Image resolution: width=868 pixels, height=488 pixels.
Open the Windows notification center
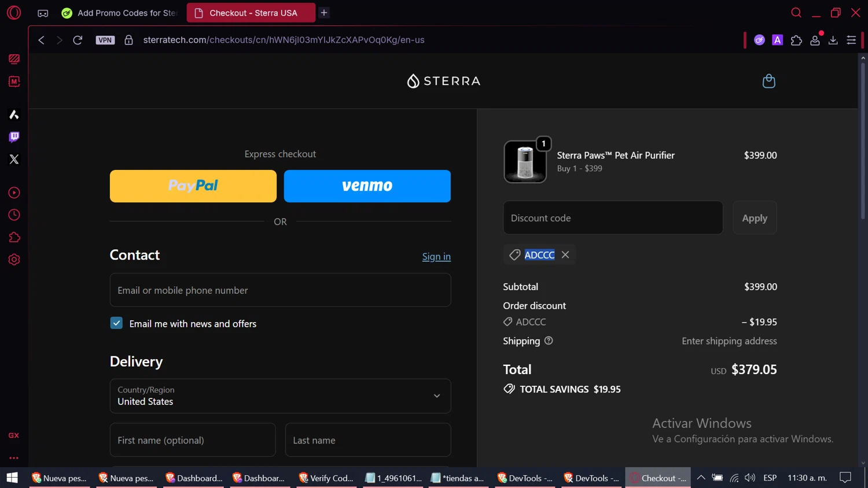845,478
